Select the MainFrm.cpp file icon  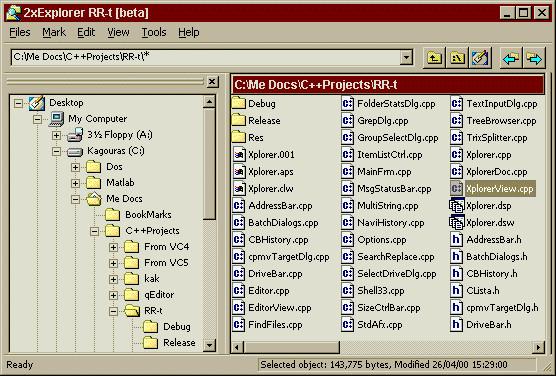[x=348, y=171]
